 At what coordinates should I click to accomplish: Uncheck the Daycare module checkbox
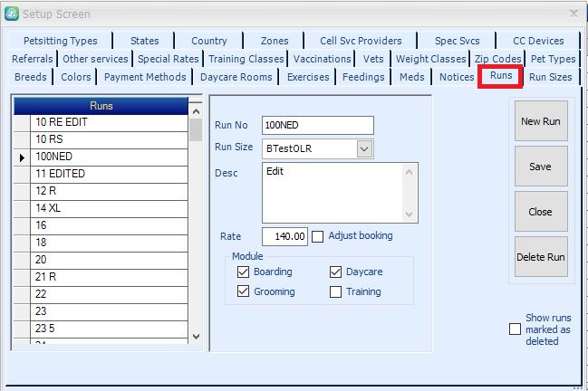(x=336, y=272)
